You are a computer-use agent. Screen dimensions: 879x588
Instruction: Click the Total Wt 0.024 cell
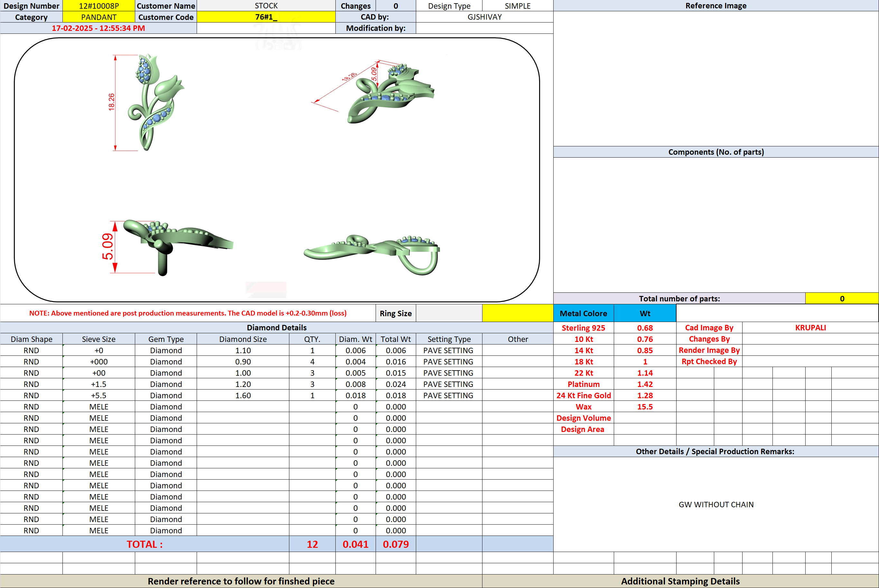[396, 384]
